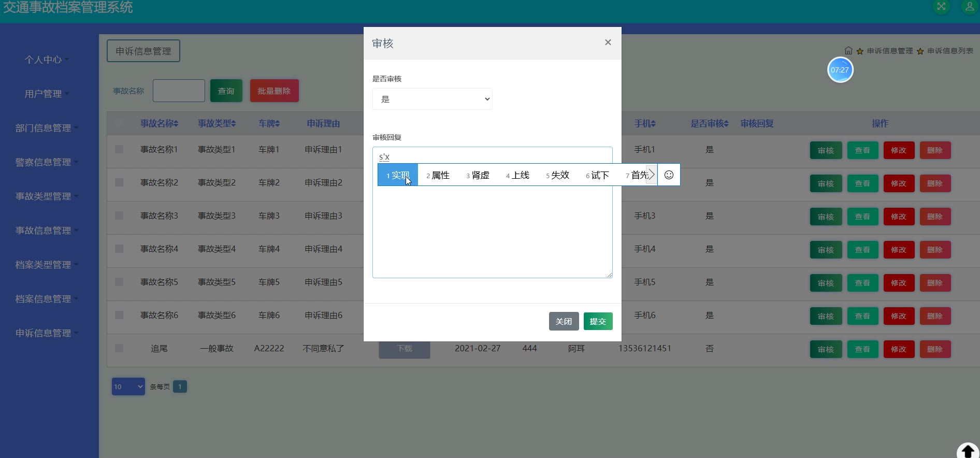Sort table by 手机 column
Image resolution: width=980 pixels, height=458 pixels.
point(645,123)
